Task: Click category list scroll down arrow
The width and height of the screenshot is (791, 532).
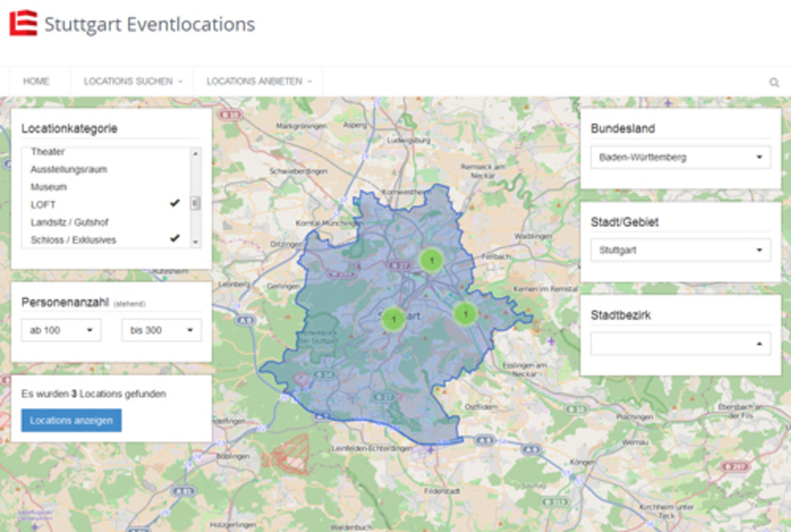Action: pos(196,242)
